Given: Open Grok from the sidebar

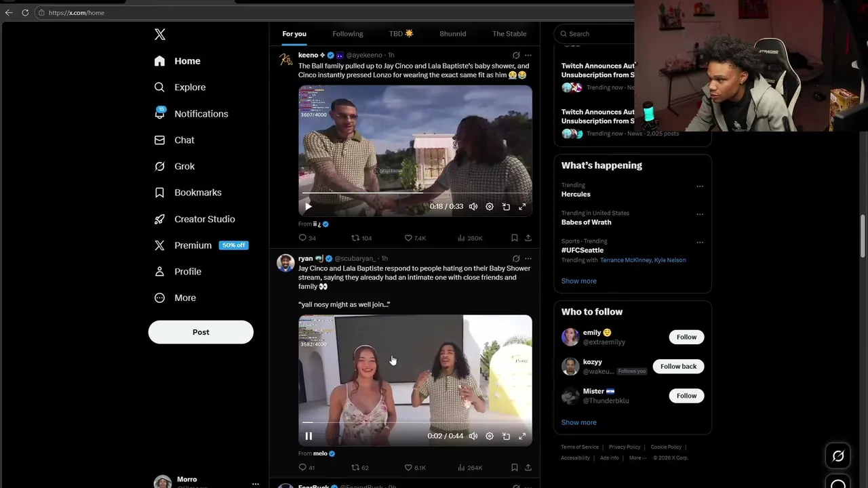Looking at the screenshot, I should pos(174,166).
